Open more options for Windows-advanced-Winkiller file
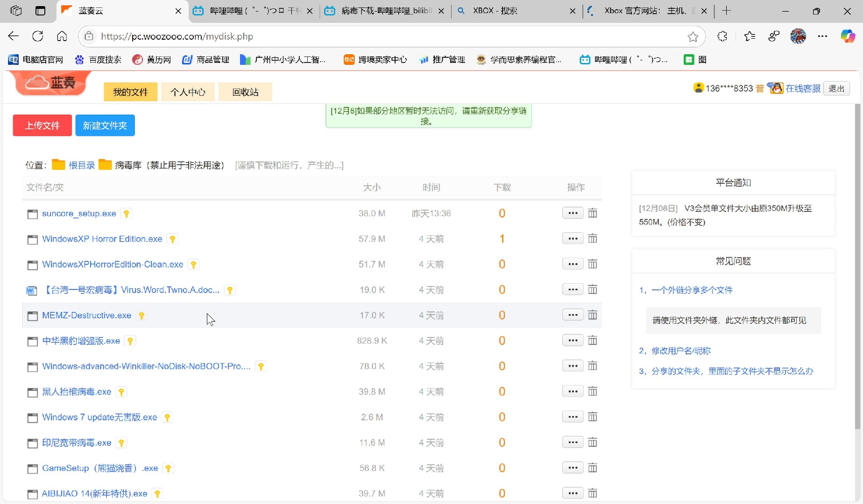 [x=573, y=366]
